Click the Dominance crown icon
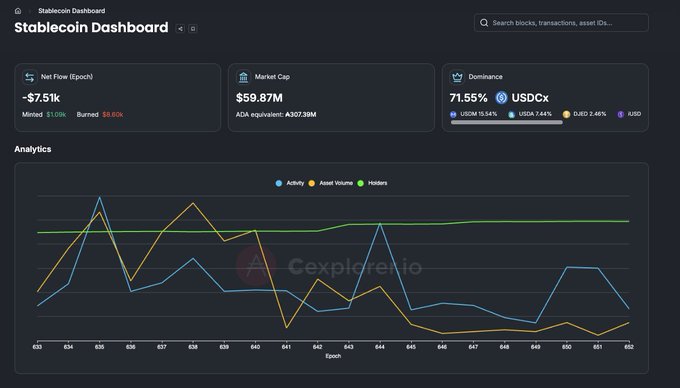 [457, 77]
